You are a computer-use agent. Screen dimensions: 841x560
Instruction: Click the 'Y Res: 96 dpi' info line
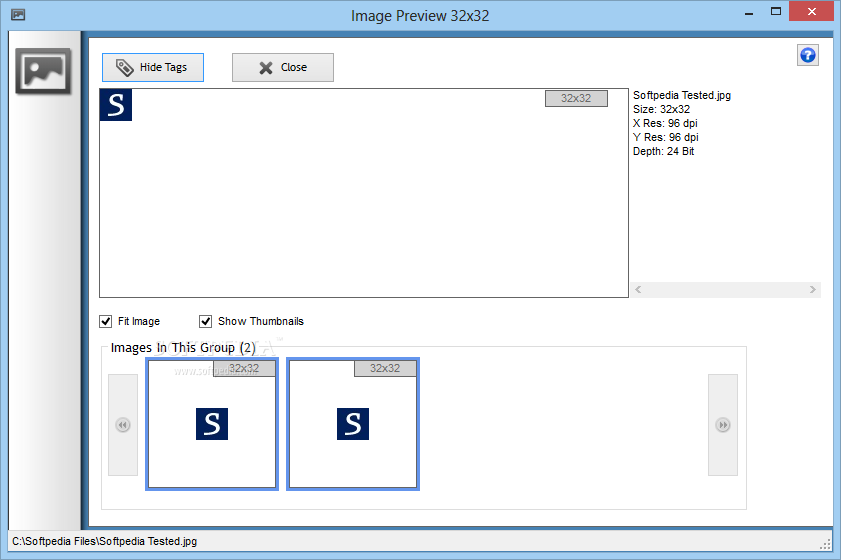[x=666, y=137]
